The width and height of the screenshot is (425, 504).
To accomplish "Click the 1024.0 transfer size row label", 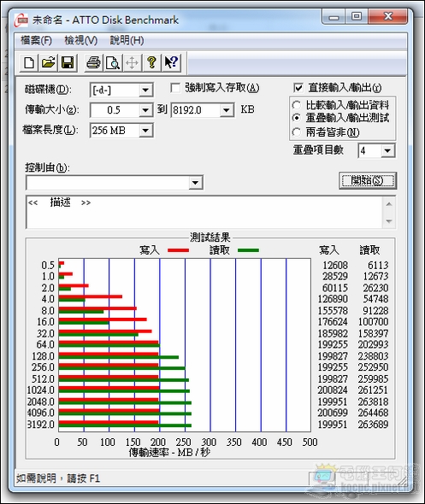I will [x=41, y=390].
